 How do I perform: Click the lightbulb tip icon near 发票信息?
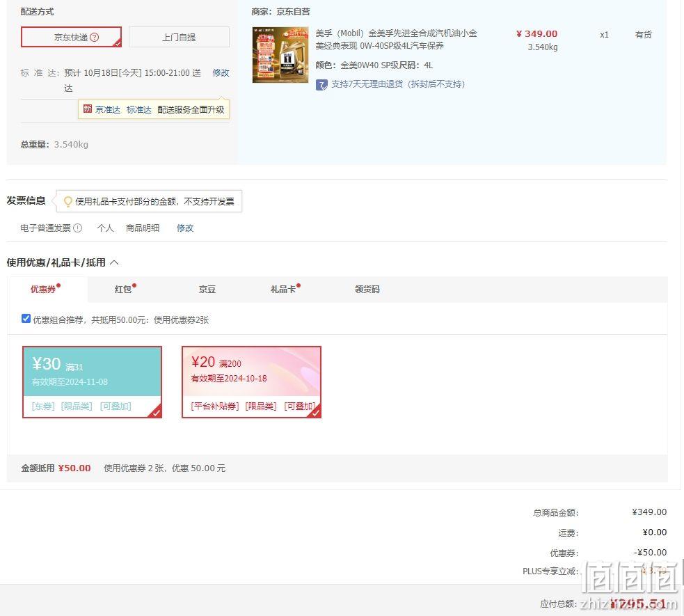pyautogui.click(x=67, y=202)
